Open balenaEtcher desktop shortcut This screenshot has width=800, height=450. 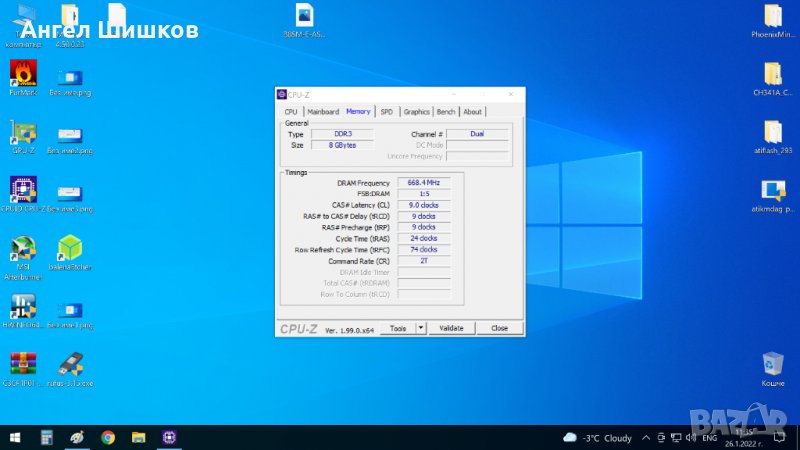point(70,248)
